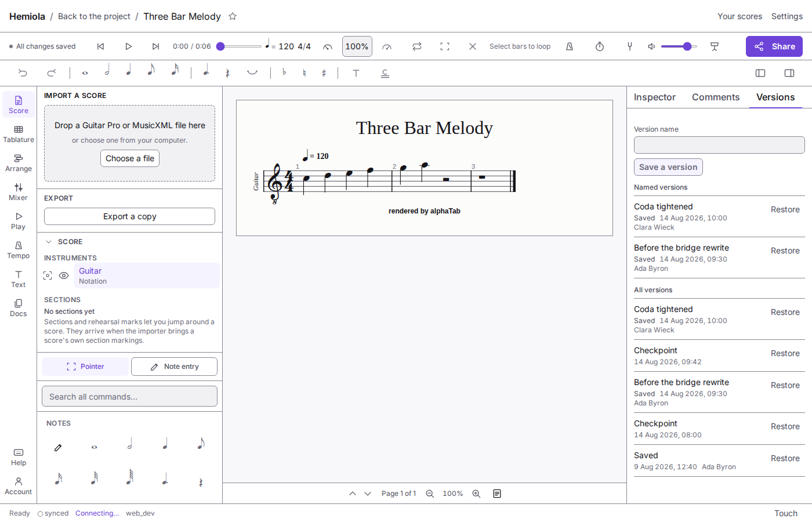The image size is (812, 522).
Task: Skip back to the start
Action: (x=100, y=46)
